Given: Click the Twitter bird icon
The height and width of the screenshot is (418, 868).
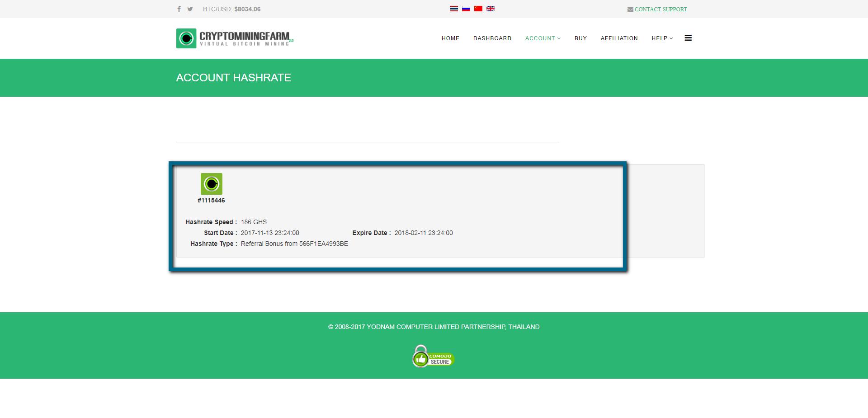Looking at the screenshot, I should point(190,9).
